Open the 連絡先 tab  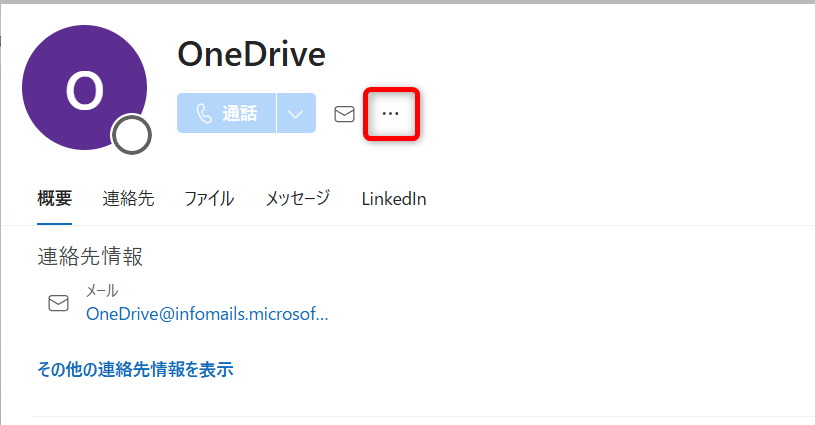128,199
